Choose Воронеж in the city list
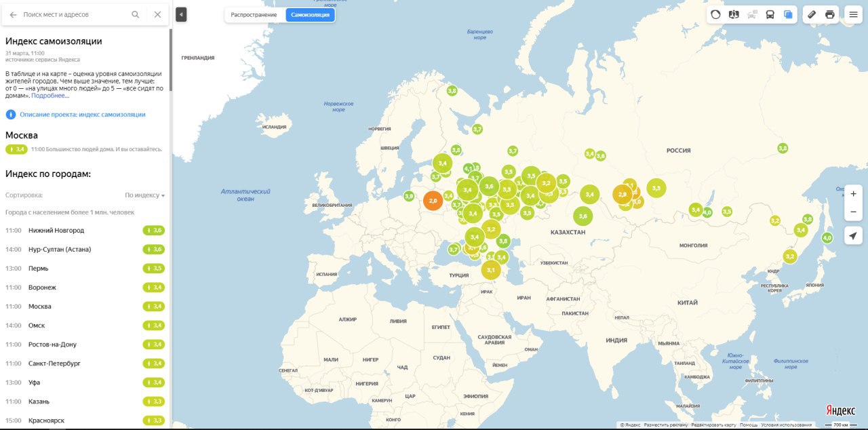Image resolution: width=868 pixels, height=430 pixels. [x=85, y=288]
